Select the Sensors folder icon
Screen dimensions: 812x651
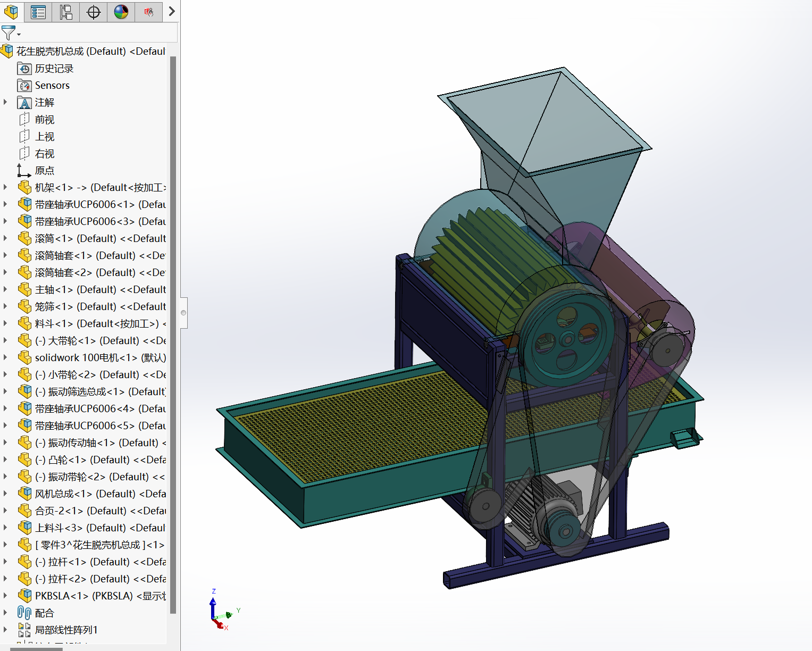(24, 86)
